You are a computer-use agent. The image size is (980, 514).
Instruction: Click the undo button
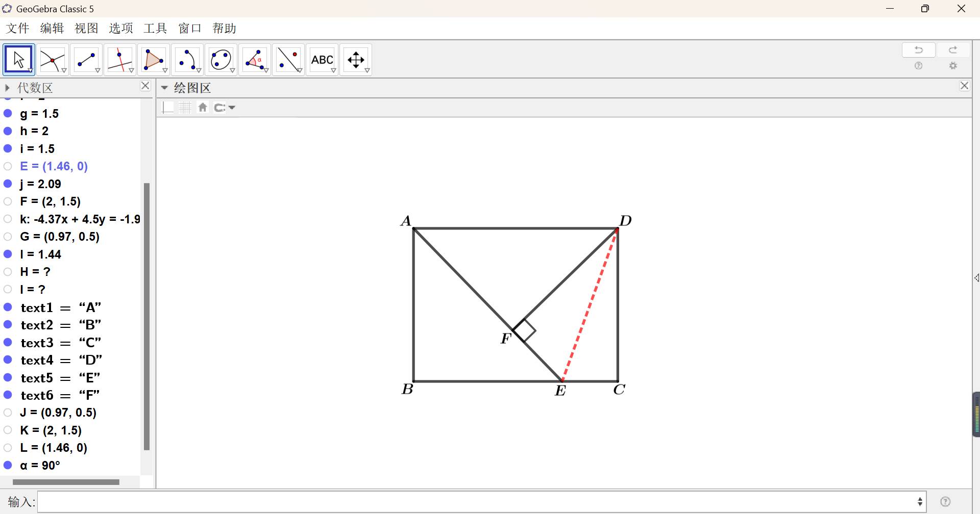[x=918, y=50]
